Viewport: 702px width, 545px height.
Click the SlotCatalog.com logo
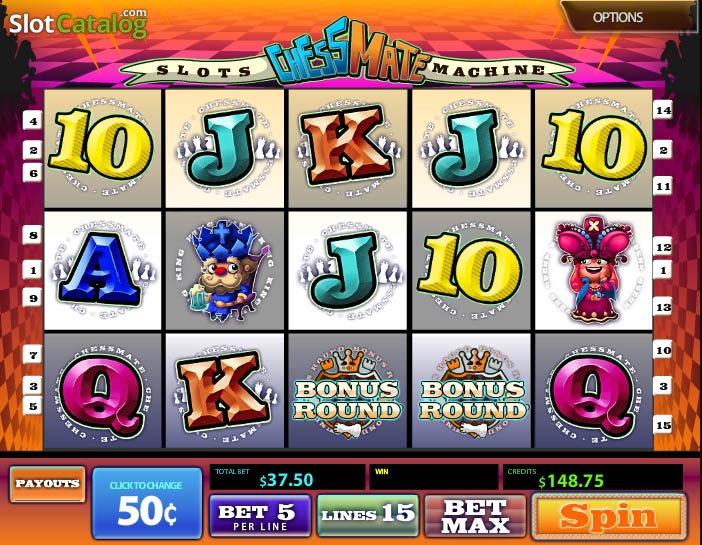(78, 23)
